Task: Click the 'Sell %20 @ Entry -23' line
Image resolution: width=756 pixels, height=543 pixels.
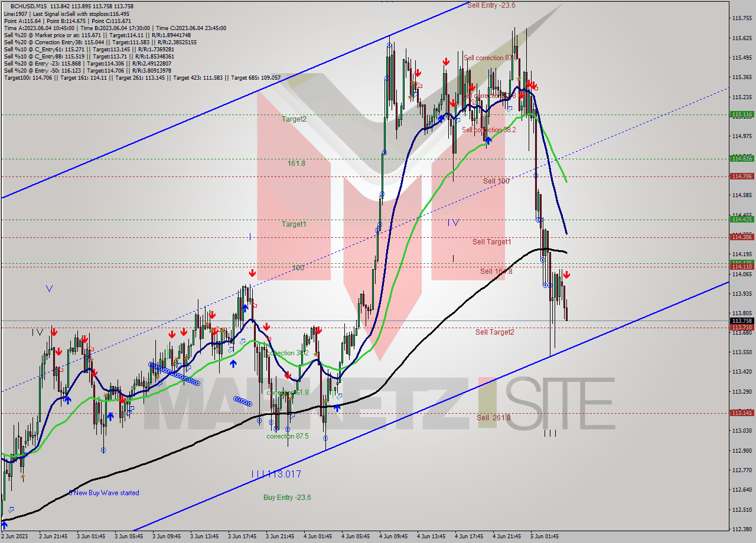Action: click(87, 64)
